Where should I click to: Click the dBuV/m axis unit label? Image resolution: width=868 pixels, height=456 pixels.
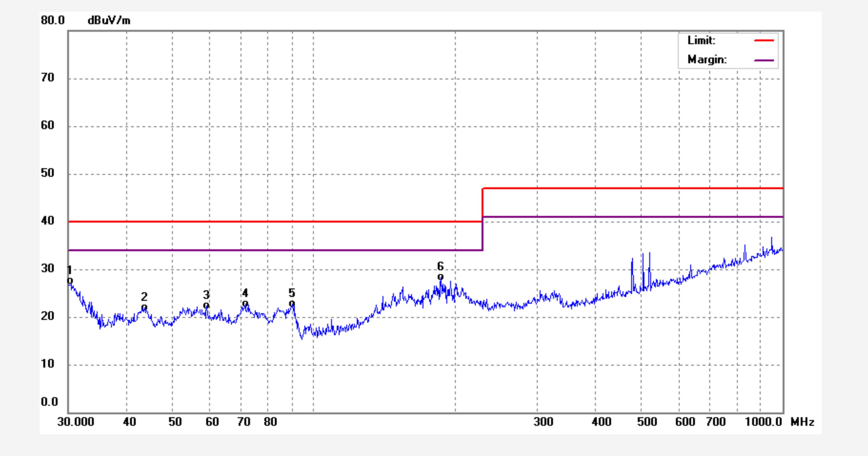point(108,21)
